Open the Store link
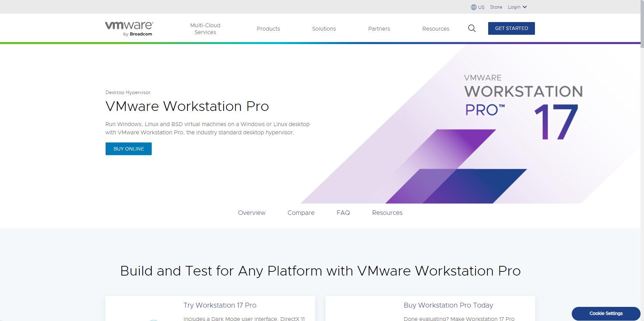Screen dimensions: 644x321 point(496,7)
